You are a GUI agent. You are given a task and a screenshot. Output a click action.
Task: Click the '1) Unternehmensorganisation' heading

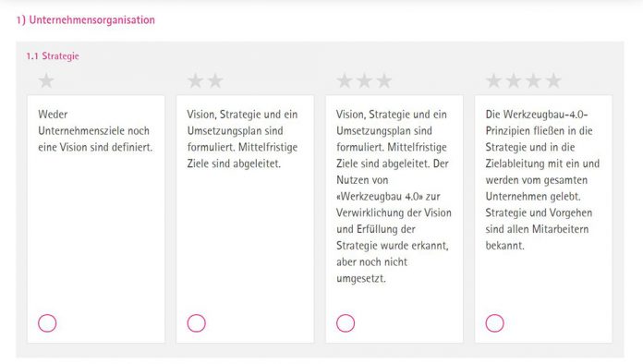(x=86, y=19)
